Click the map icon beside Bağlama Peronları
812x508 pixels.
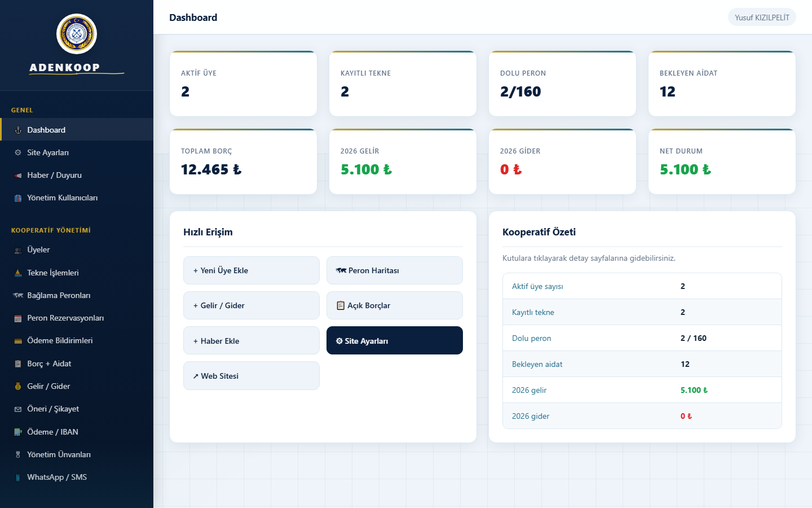click(18, 295)
